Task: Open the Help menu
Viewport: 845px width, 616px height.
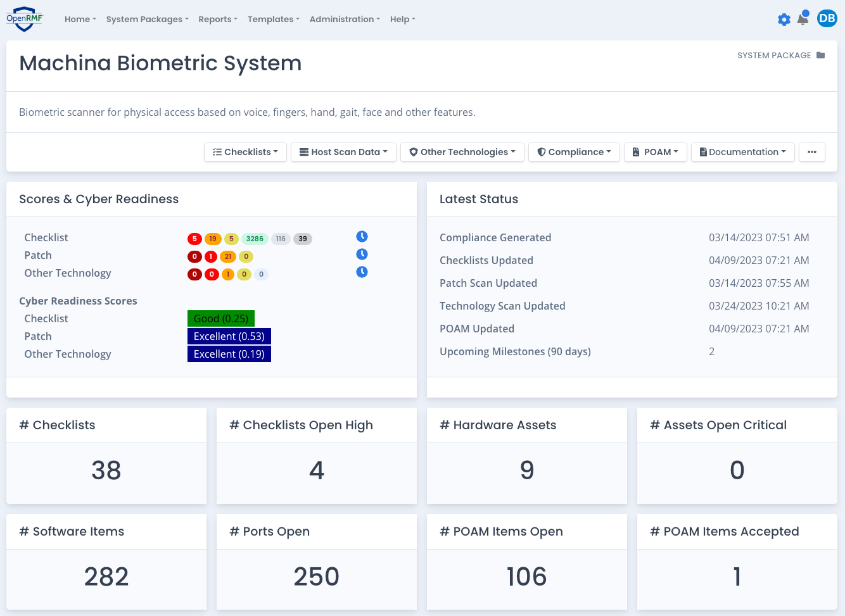Action: pos(403,19)
